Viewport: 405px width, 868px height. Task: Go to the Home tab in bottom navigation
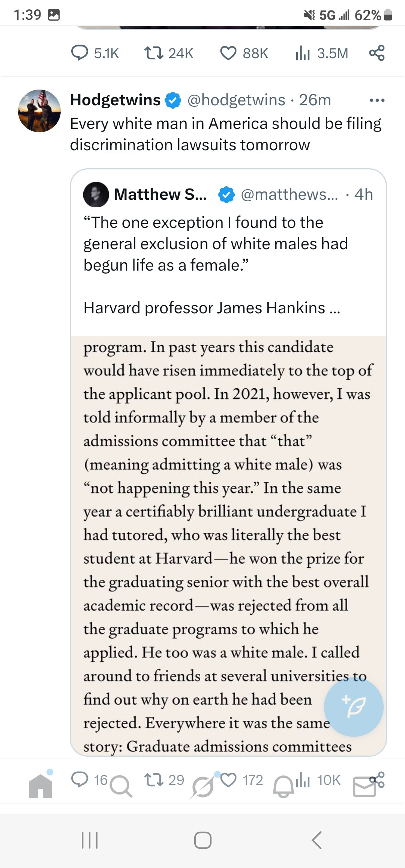coord(40,786)
